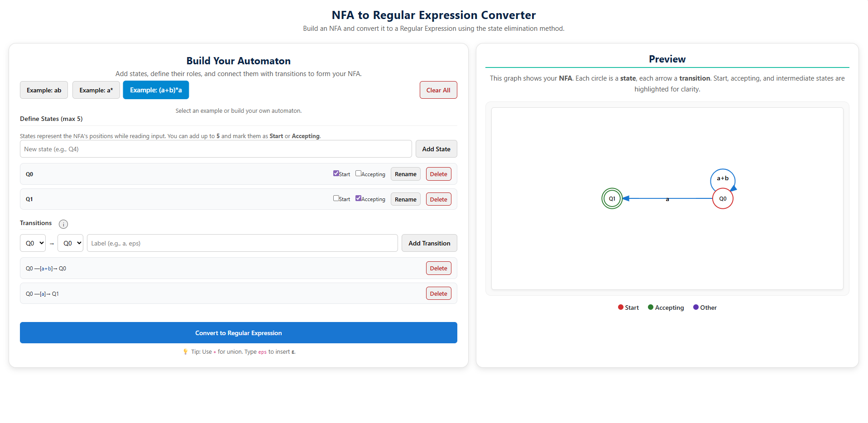Image resolution: width=868 pixels, height=423 pixels.
Task: Open the transition source state dropdown
Action: pos(33,243)
